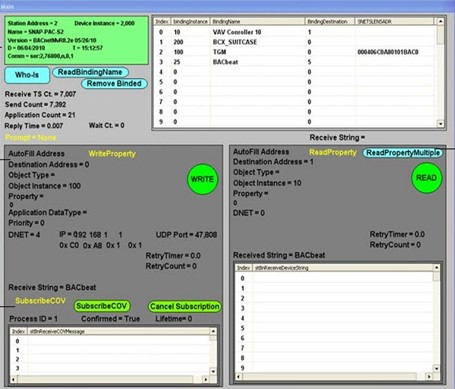Click the BindingName column header
This screenshot has width=455, height=389.
click(x=258, y=21)
